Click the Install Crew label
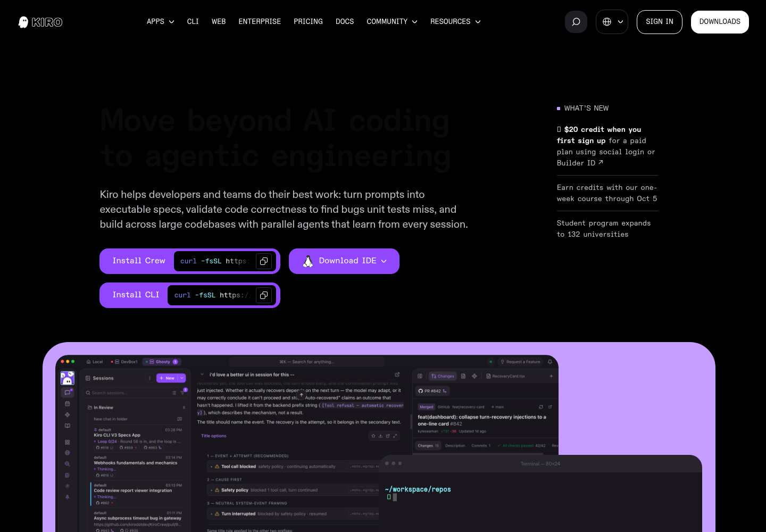 pyautogui.click(x=139, y=261)
